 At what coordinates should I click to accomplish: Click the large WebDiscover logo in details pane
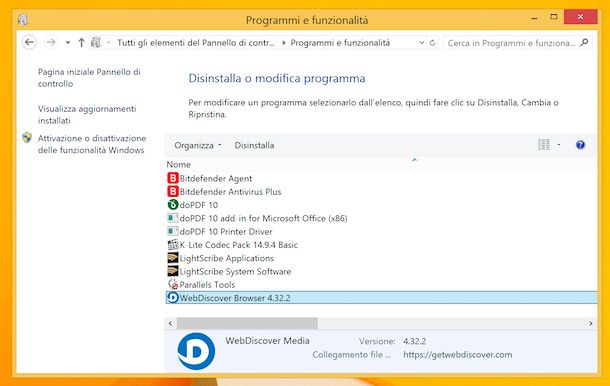coord(196,351)
